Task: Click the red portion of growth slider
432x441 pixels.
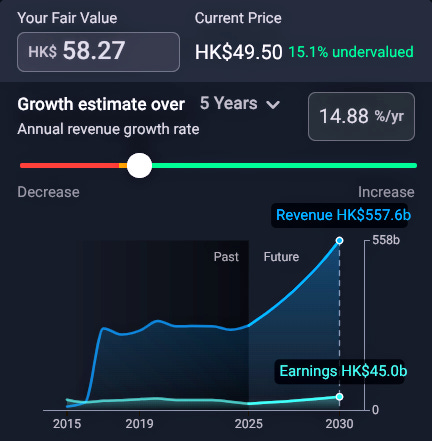Action: (69, 165)
